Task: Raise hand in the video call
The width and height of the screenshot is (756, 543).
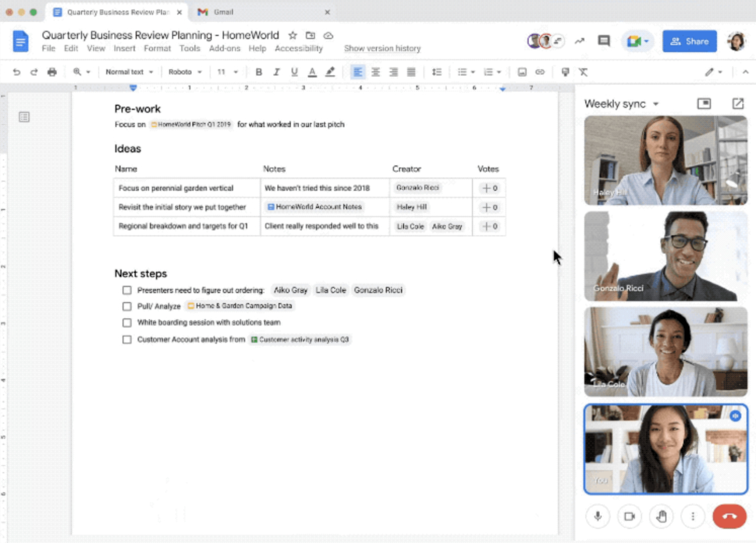Action: tap(661, 516)
